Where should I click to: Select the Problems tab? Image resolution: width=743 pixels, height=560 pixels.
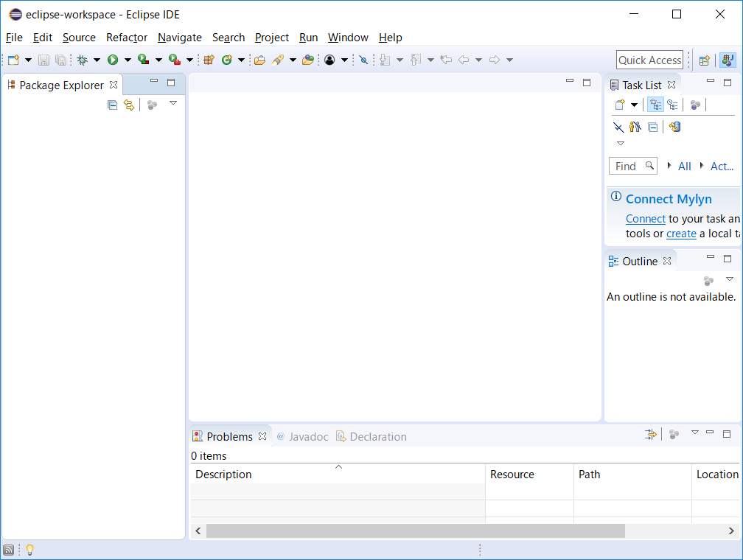230,437
